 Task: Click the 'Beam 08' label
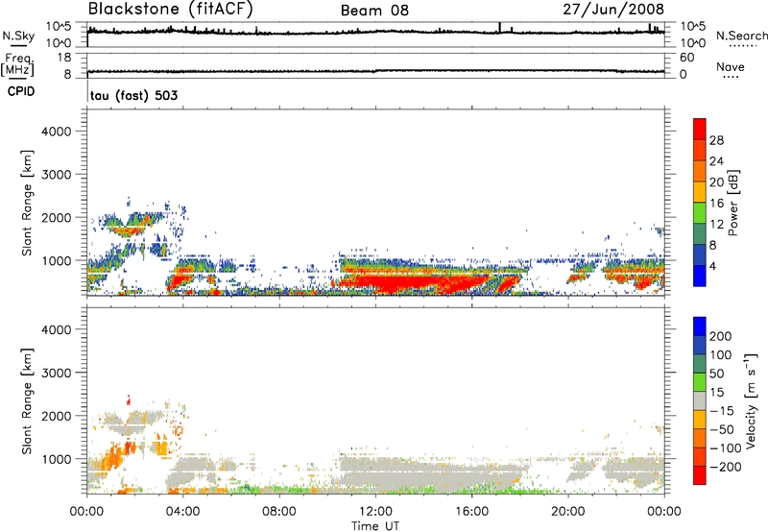374,11
